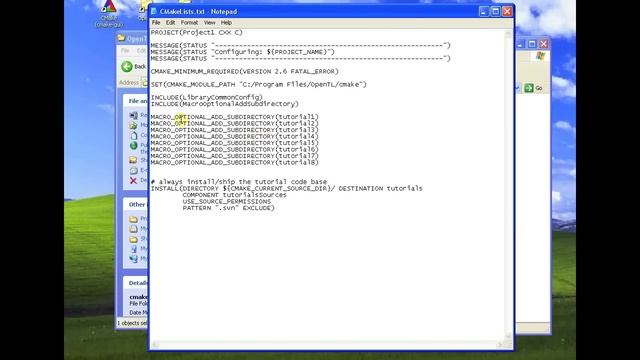Collapse File and Folder Tasks panel header
The image size is (640, 360).
coord(137,101)
